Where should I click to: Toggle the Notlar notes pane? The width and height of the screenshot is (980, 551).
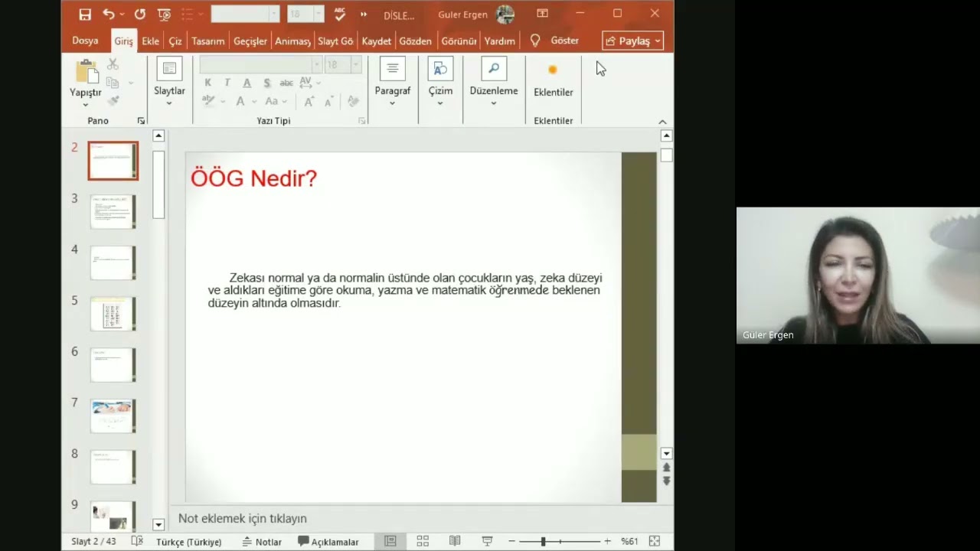262,542
